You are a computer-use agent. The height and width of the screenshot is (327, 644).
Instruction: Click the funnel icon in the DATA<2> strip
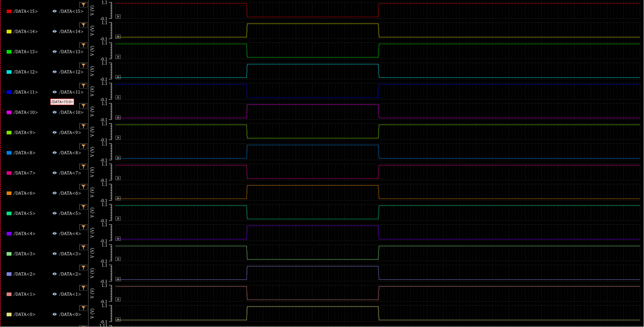(x=83, y=268)
